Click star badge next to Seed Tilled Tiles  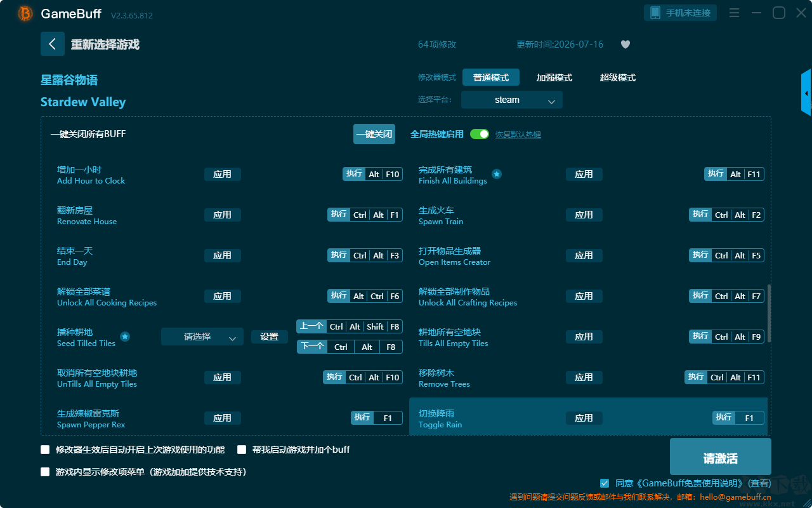(125, 337)
